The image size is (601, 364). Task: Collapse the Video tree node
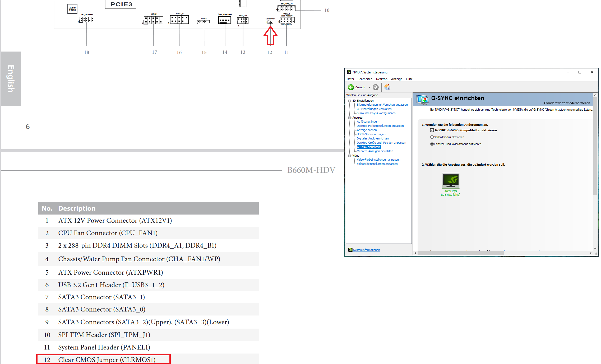pyautogui.click(x=349, y=156)
